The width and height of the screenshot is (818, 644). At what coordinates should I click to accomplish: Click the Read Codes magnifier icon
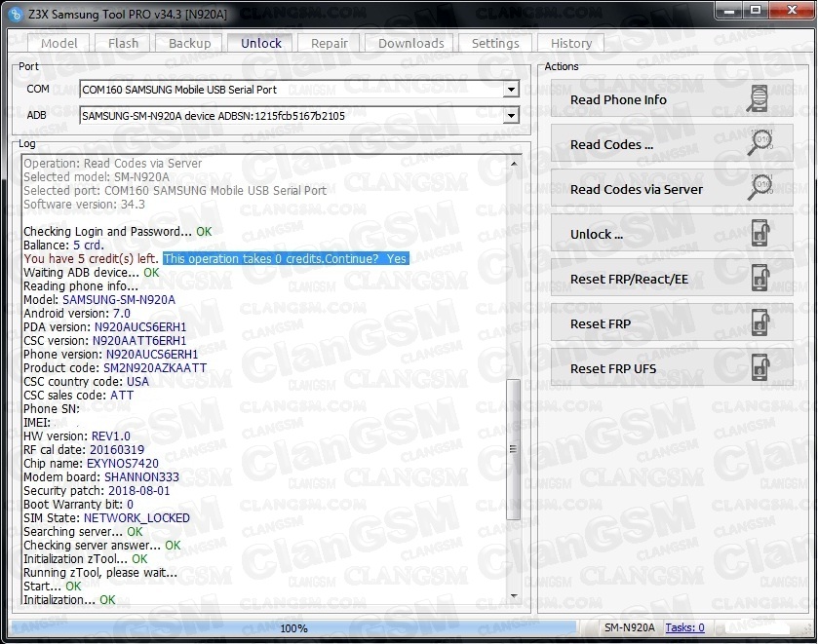tap(760, 143)
